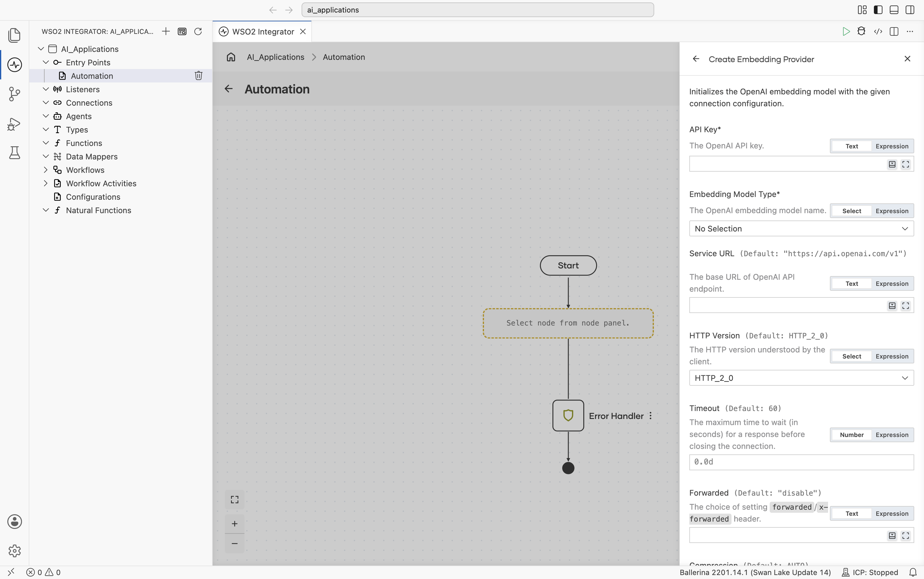The image size is (924, 579).
Task: Delete the Automation entry point with the trash icon
Action: (x=198, y=75)
